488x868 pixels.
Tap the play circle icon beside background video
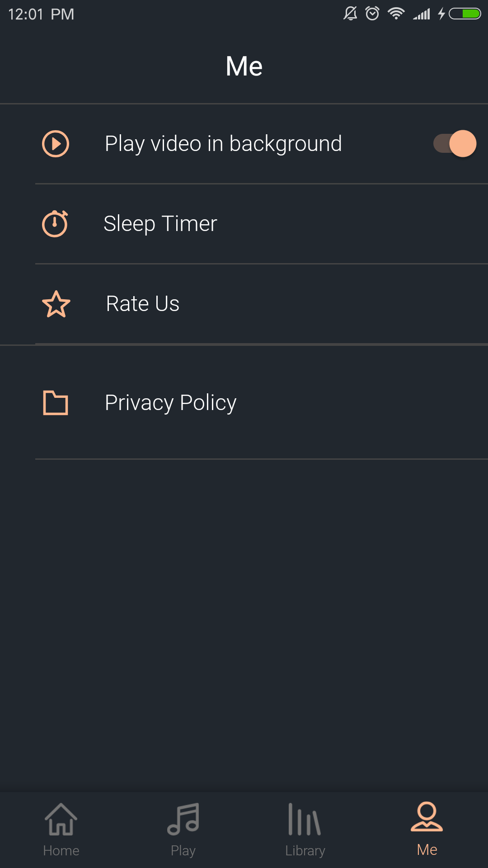point(56,144)
